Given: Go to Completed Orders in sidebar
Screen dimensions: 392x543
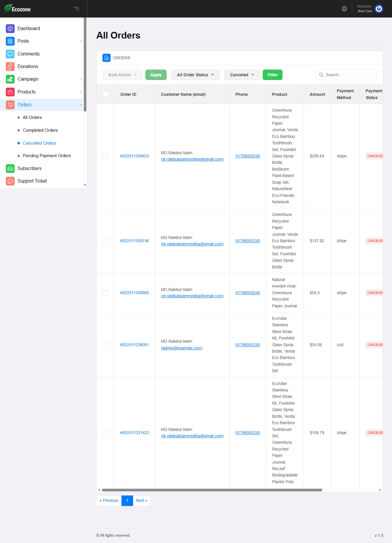Looking at the screenshot, I should click(x=40, y=130).
